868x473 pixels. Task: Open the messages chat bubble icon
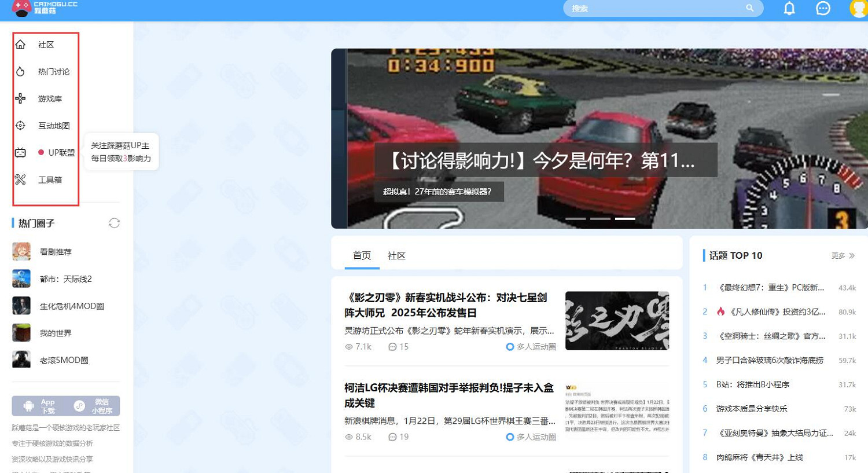[x=823, y=9]
